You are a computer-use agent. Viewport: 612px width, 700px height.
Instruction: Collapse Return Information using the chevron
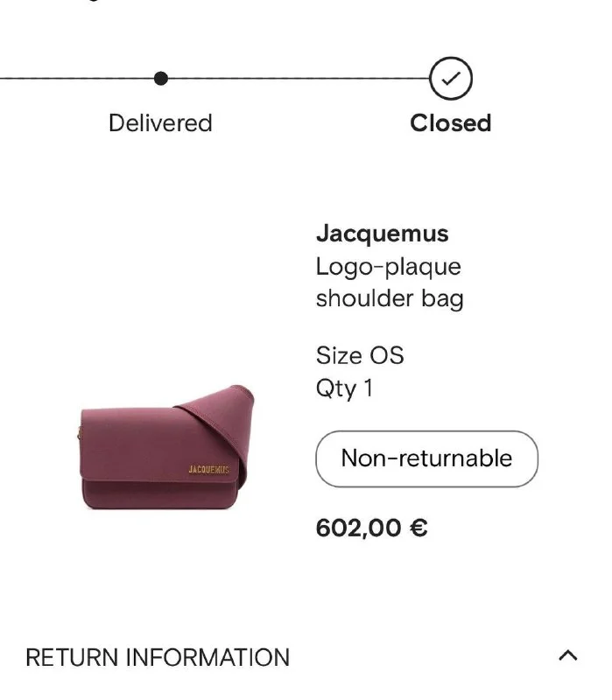568,655
